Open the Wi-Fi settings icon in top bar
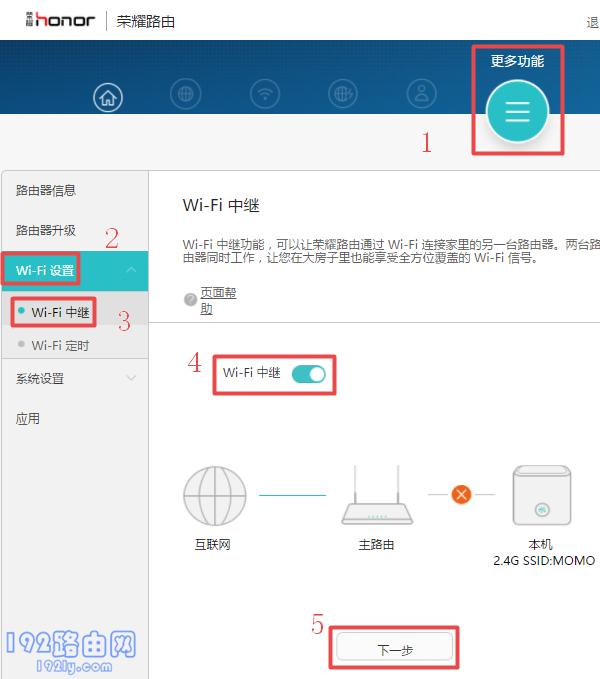 tap(265, 95)
